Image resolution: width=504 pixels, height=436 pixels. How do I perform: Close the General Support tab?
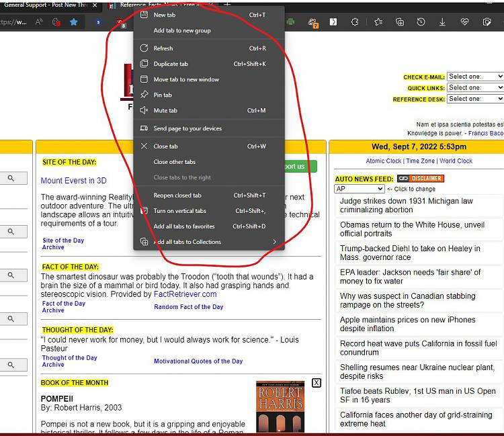tap(95, 5)
